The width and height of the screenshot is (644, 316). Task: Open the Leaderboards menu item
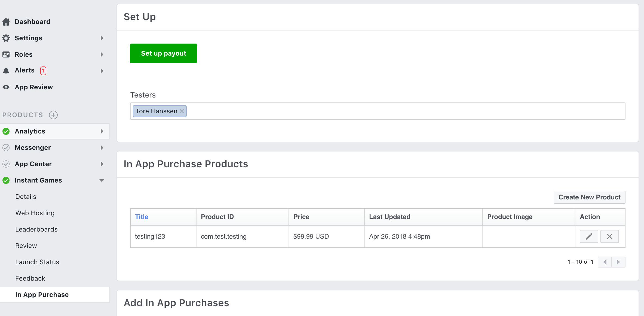pyautogui.click(x=36, y=229)
